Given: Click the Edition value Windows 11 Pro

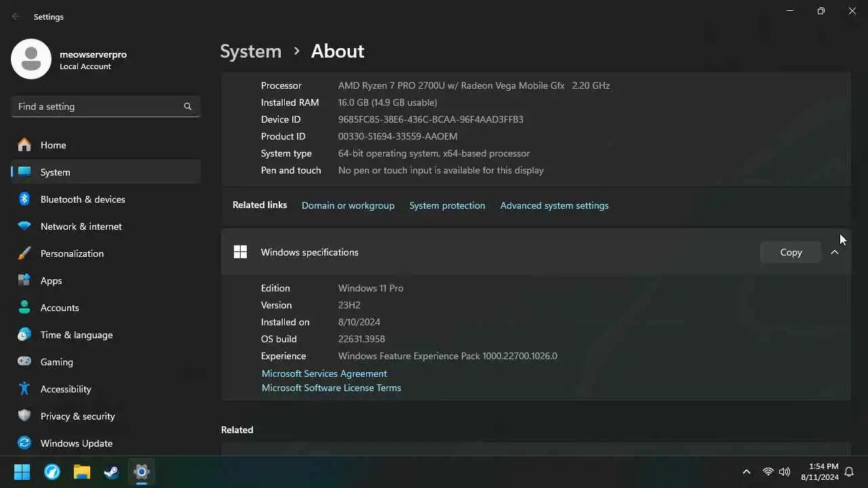Looking at the screenshot, I should (371, 288).
